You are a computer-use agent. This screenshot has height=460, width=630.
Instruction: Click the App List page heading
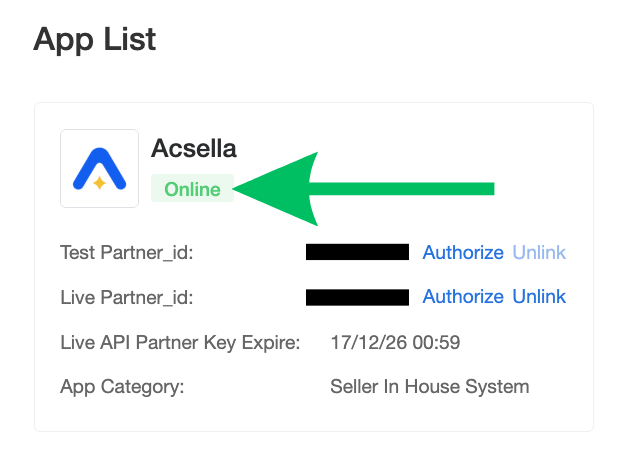click(95, 40)
